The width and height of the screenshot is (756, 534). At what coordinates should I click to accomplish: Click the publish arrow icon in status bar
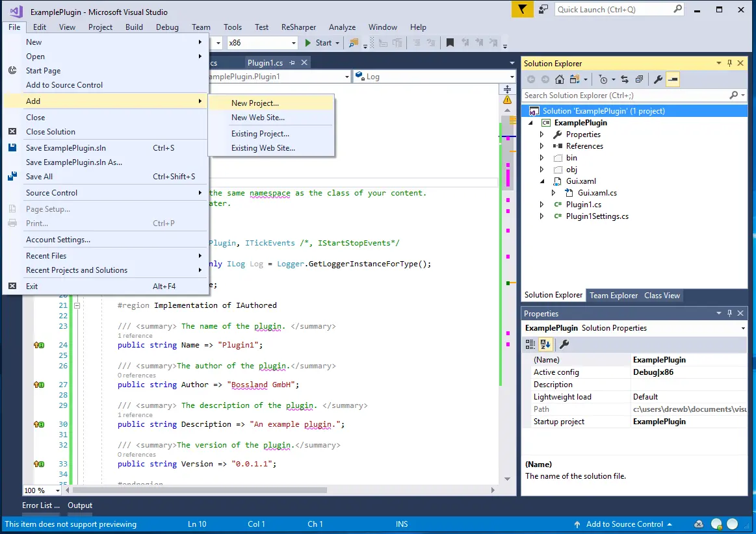(x=577, y=524)
